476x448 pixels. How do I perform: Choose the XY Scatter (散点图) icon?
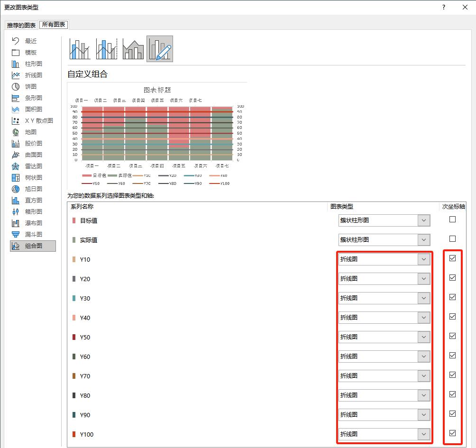coord(16,121)
